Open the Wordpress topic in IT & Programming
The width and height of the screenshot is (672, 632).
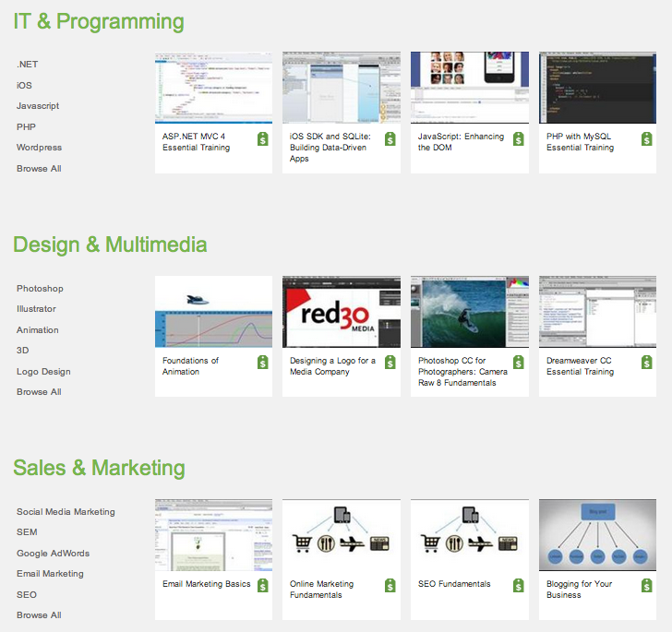pyautogui.click(x=39, y=148)
